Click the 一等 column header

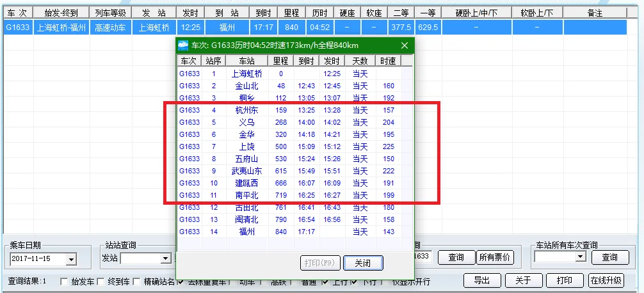428,13
